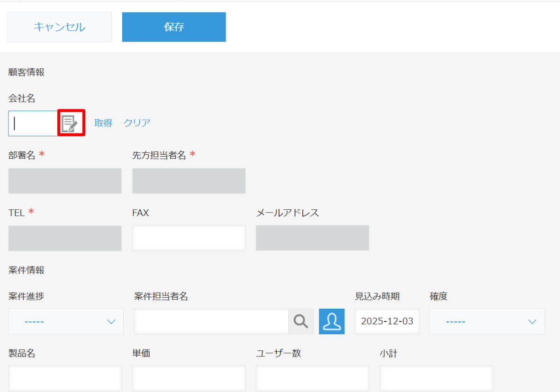The height and width of the screenshot is (392, 560).
Task: Click the grayed 部署名 field
Action: [x=65, y=181]
